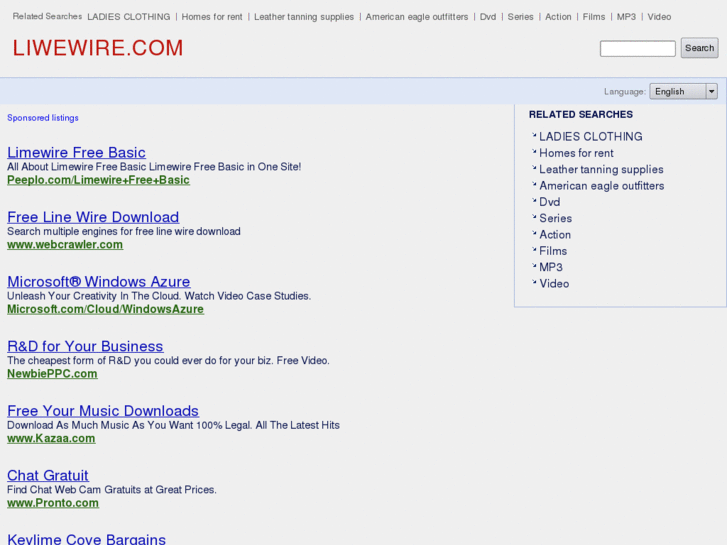This screenshot has width=727, height=545.
Task: Click the 'Unleash Your Creativity' description text
Action: pyautogui.click(x=159, y=296)
